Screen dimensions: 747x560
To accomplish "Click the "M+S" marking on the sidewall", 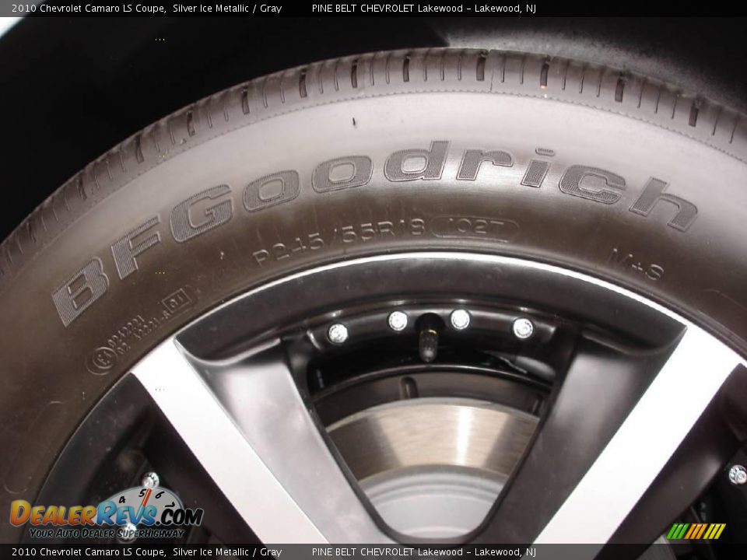I will [x=637, y=264].
